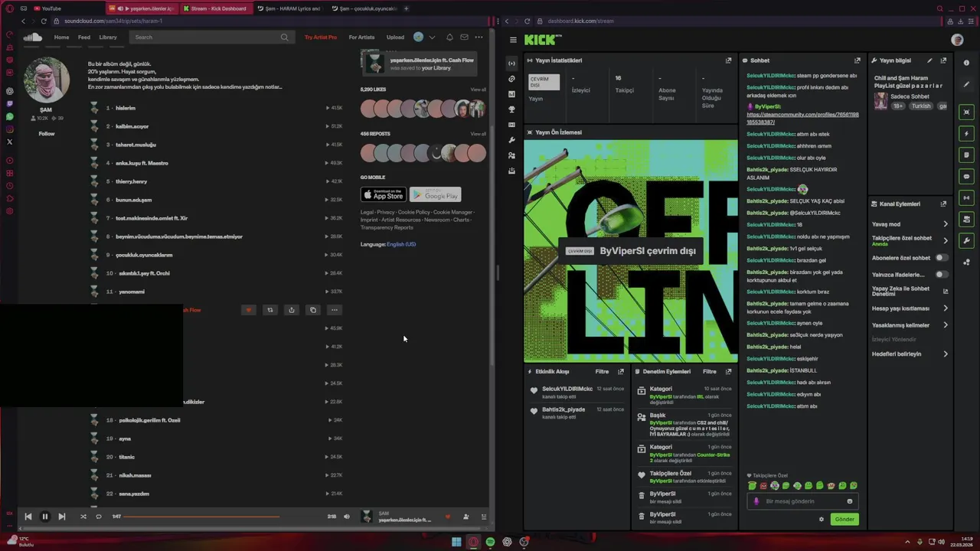Skip to previous track in player

[28, 517]
